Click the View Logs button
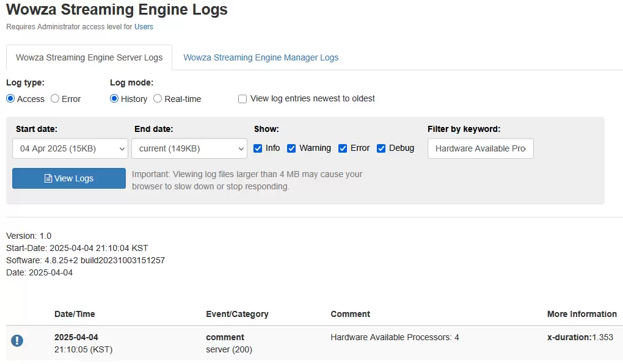Screen dimensions: 623x364 pyautogui.click(x=69, y=178)
